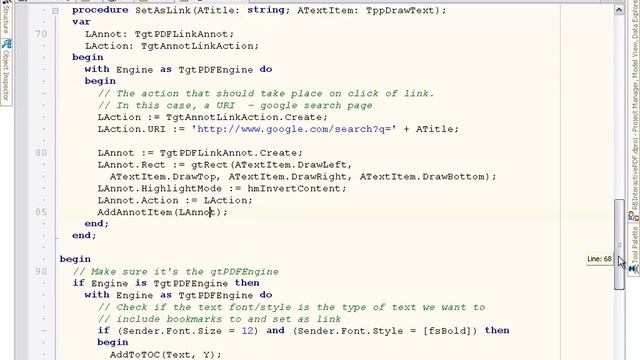This screenshot has width=640, height=360.
Task: Click the Object Inspector tab icon
Action: 6,43
